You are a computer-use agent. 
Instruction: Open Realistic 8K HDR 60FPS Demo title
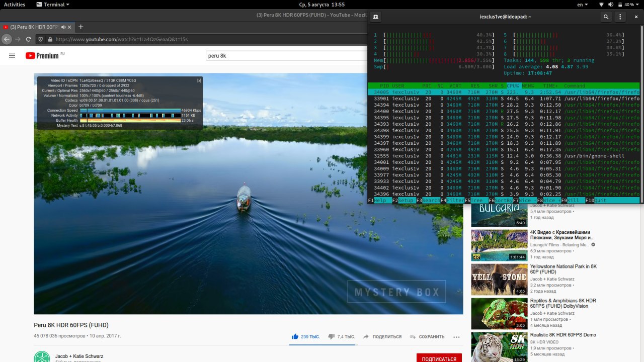(563, 335)
